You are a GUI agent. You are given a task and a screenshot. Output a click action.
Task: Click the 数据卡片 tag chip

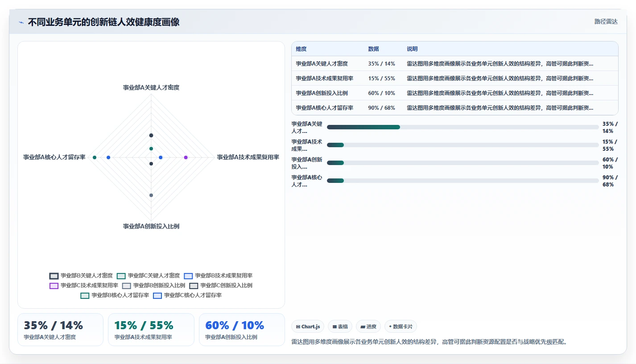pos(401,327)
